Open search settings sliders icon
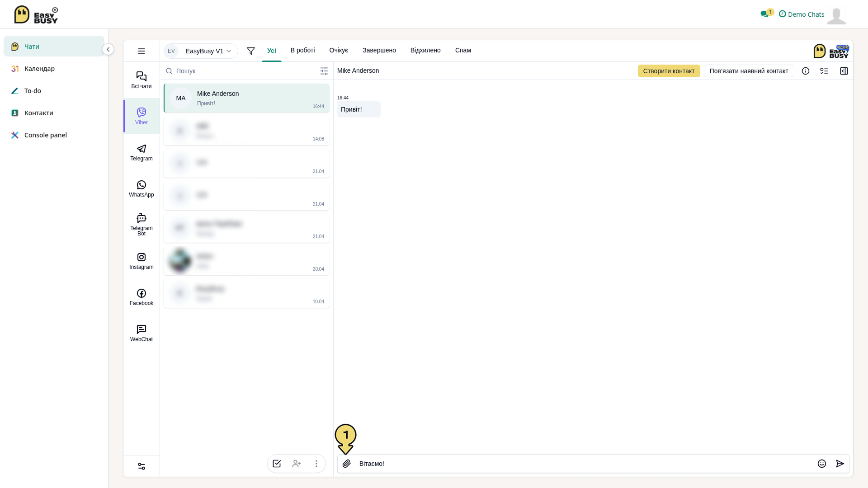This screenshot has width=868, height=488. (x=324, y=71)
